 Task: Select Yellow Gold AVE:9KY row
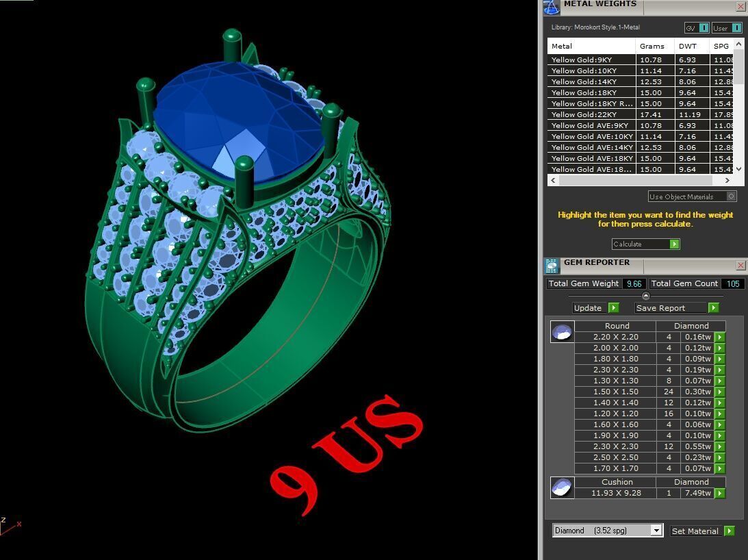(x=640, y=125)
